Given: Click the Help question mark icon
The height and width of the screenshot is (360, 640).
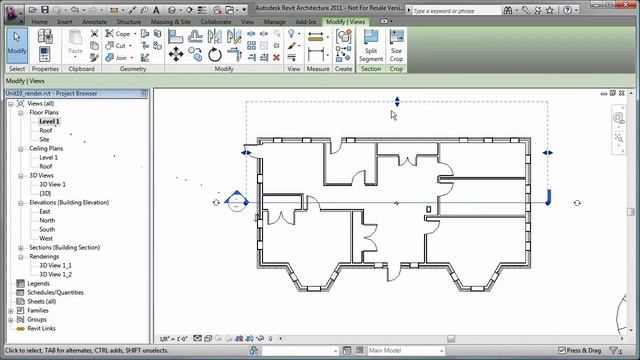Looking at the screenshot, I should click(567, 10).
